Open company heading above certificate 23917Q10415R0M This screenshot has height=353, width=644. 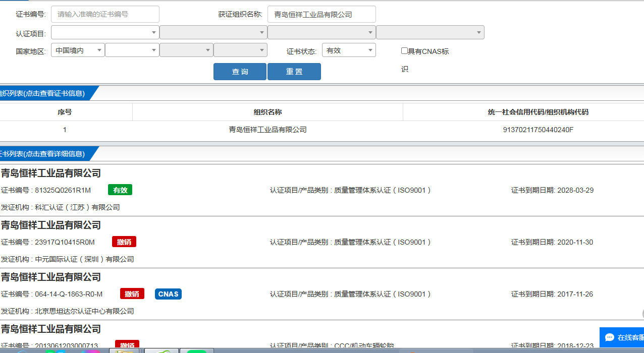pyautogui.click(x=51, y=225)
